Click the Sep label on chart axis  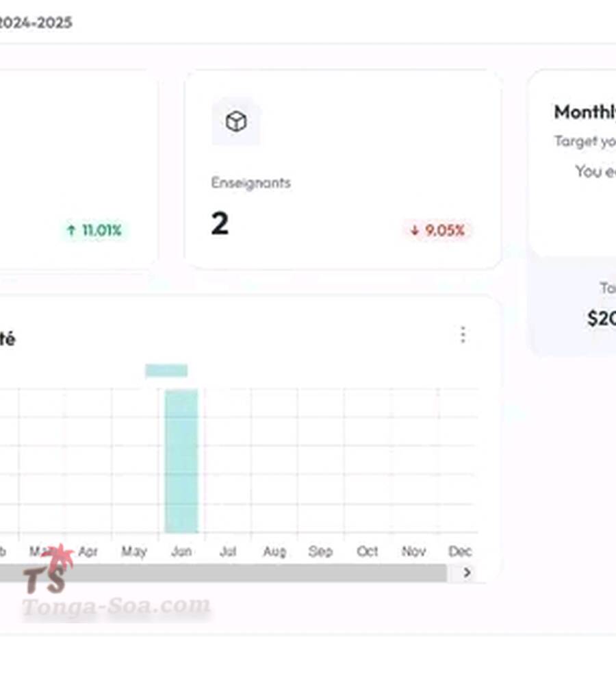tap(320, 551)
